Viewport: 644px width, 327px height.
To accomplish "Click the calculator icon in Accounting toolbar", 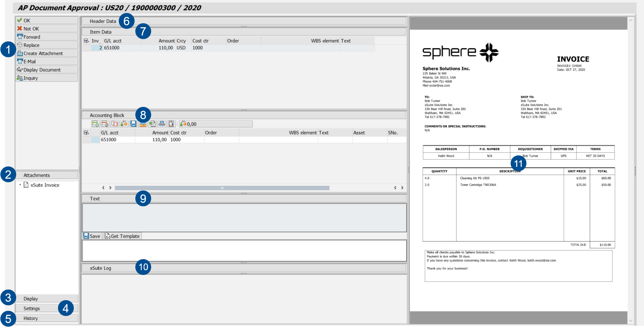I will 171,124.
